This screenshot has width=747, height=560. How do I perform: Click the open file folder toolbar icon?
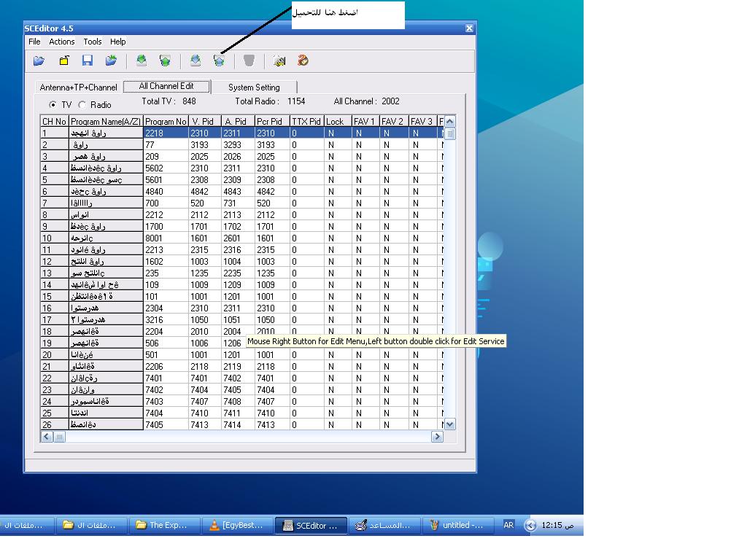point(39,61)
